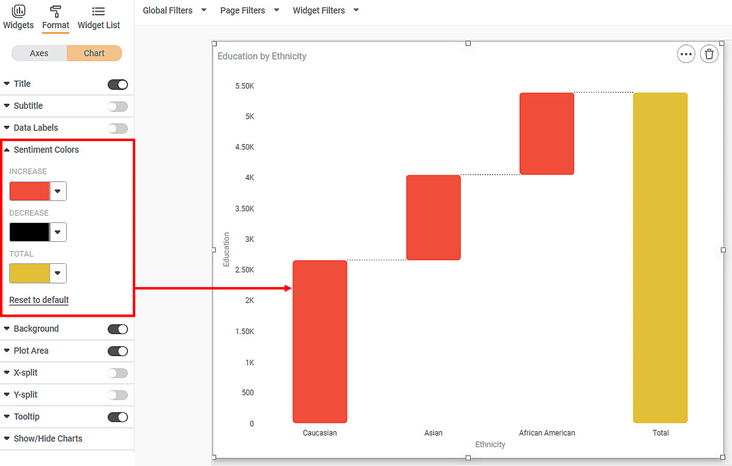Disable the Tooltip toggle
Screen dimensions: 732x466
click(x=117, y=417)
